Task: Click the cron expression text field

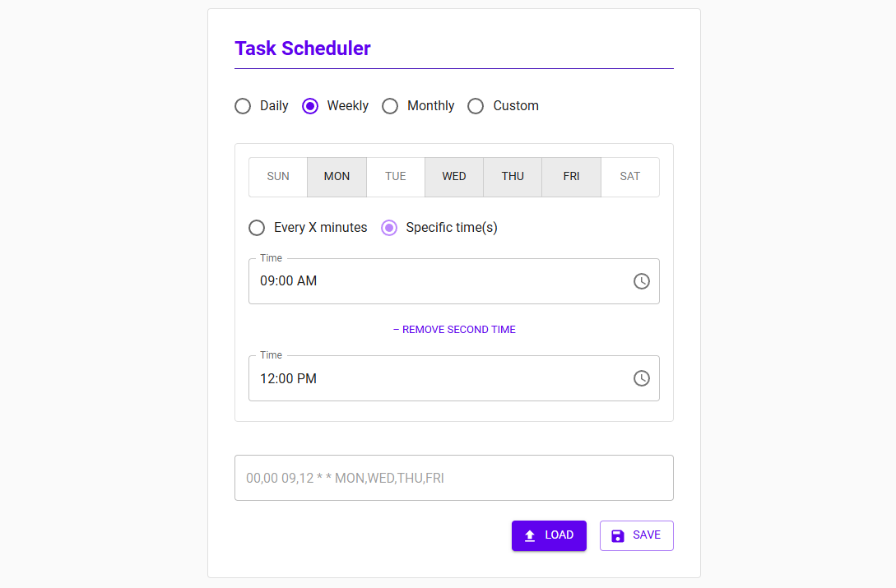Action: point(454,478)
